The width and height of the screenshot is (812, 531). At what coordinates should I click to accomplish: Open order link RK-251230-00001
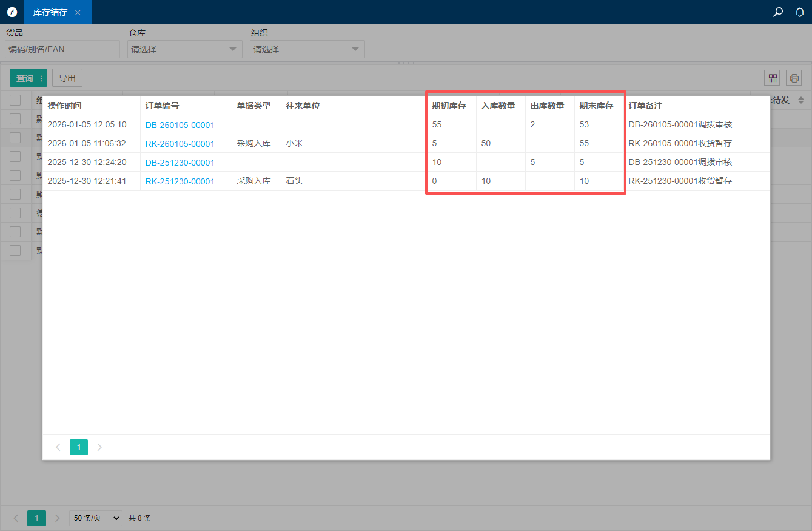pos(180,181)
